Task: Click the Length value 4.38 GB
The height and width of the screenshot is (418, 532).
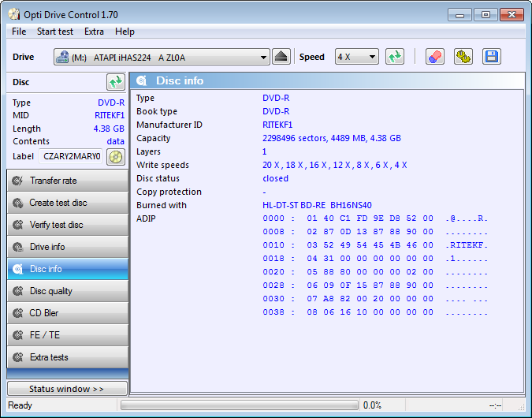Action: [109, 129]
